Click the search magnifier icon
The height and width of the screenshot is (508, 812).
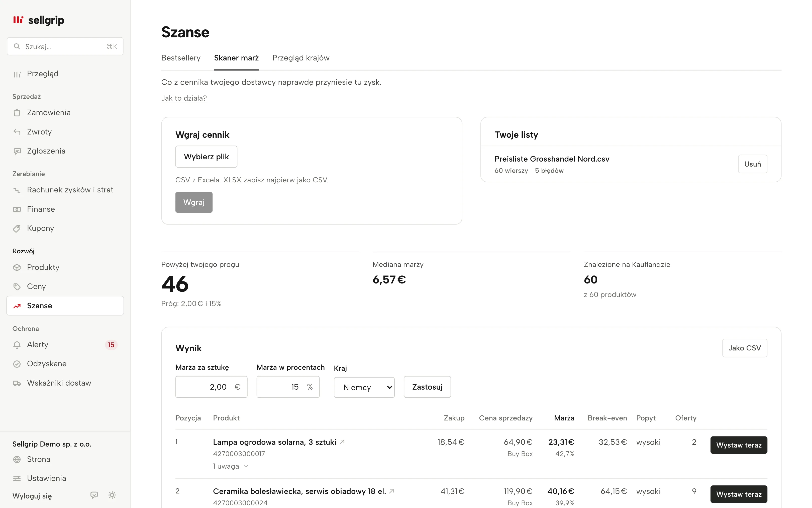[17, 46]
